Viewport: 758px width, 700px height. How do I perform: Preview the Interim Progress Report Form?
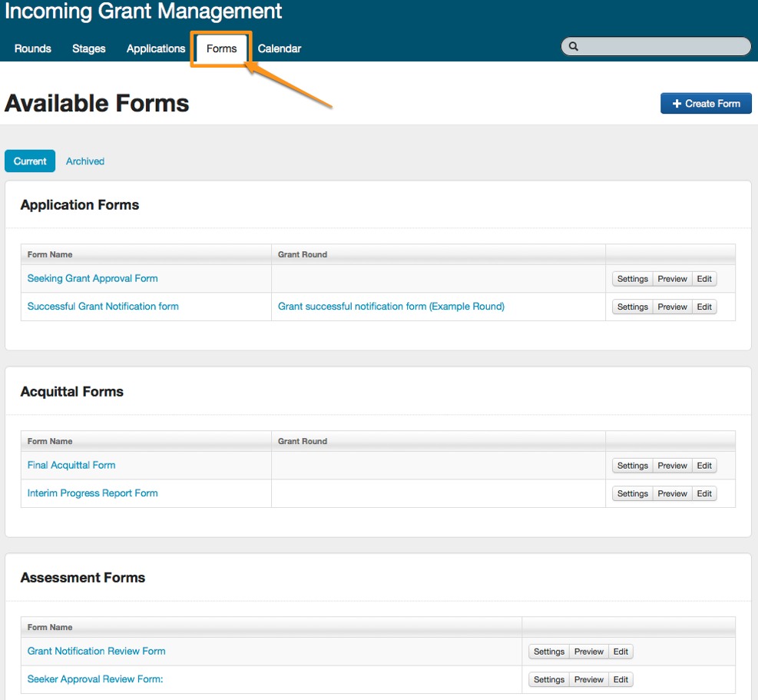pos(672,493)
